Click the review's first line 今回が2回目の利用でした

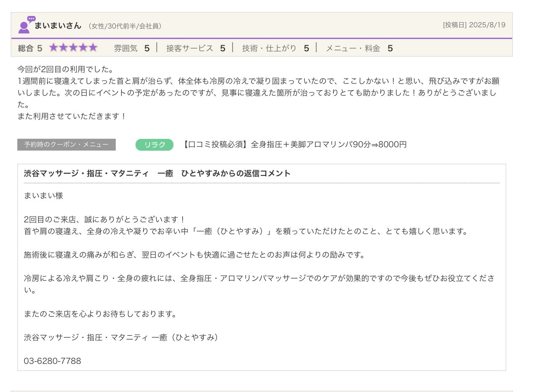65,69
